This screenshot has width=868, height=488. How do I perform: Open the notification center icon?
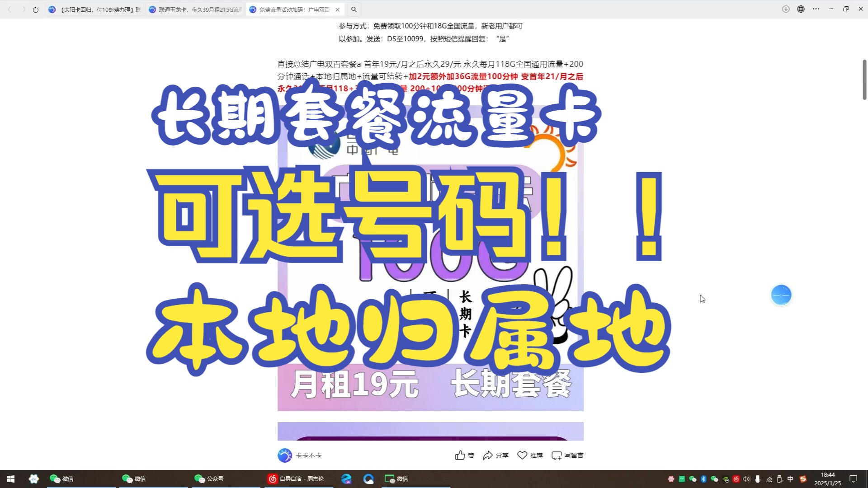tap(854, 479)
